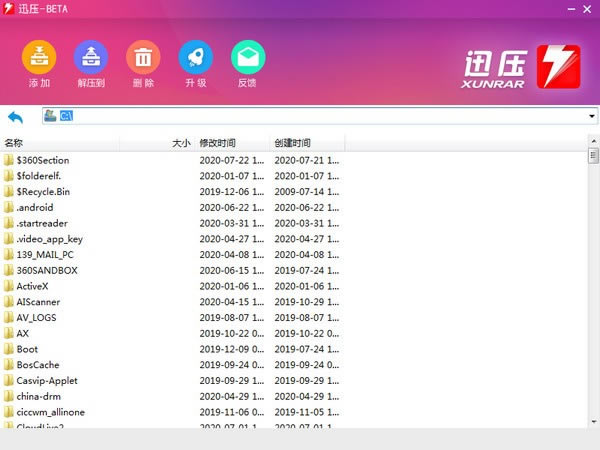Go back with the blue arrow
This screenshot has height=450, width=600.
[x=15, y=117]
